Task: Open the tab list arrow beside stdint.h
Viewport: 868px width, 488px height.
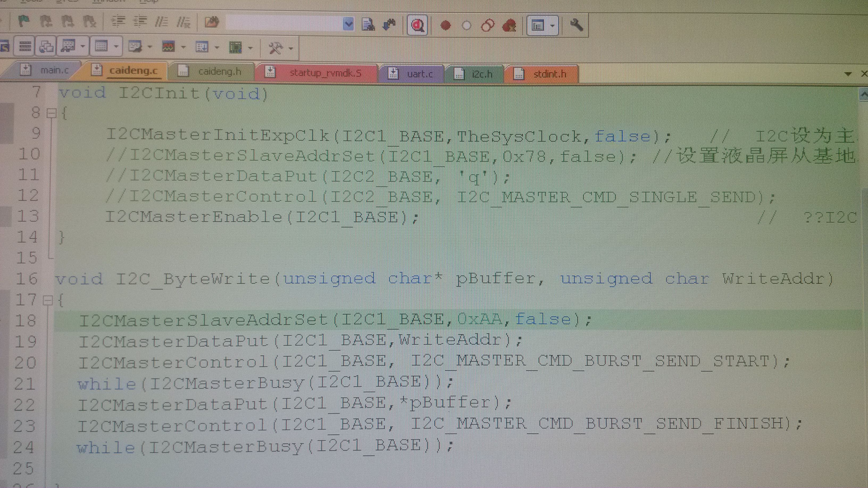Action: (x=849, y=74)
